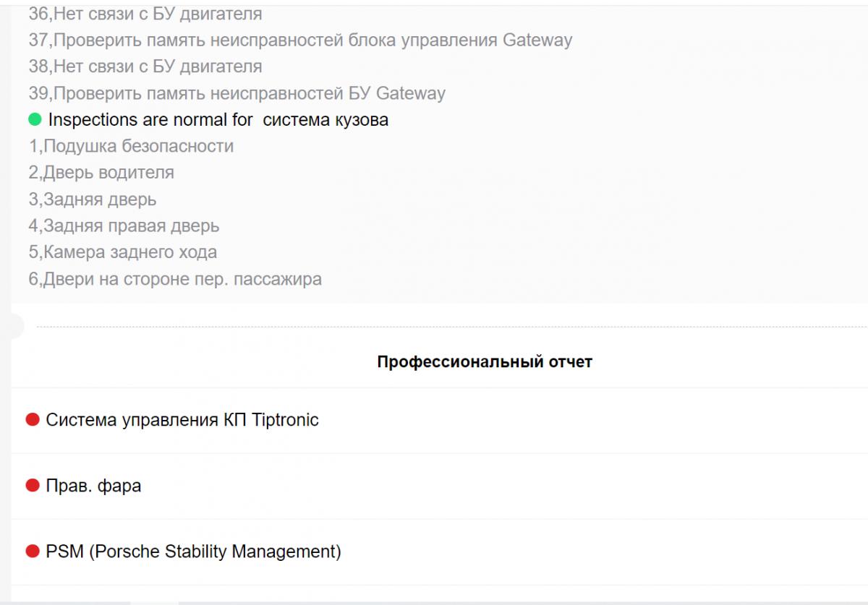868x605 pixels.
Task: Click red dot beside PSM entry
Action: (x=32, y=552)
